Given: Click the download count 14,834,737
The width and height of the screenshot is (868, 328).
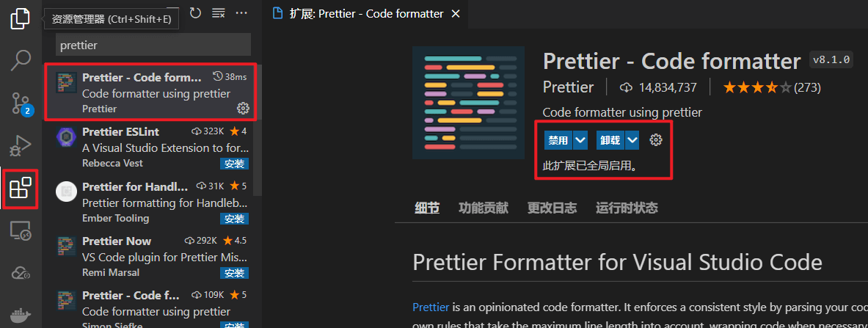Looking at the screenshot, I should click(x=660, y=87).
